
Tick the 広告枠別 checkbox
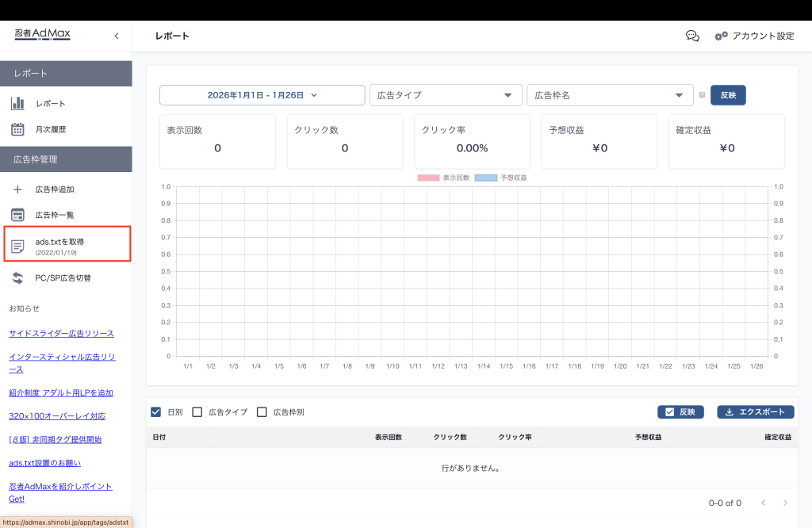click(x=262, y=412)
